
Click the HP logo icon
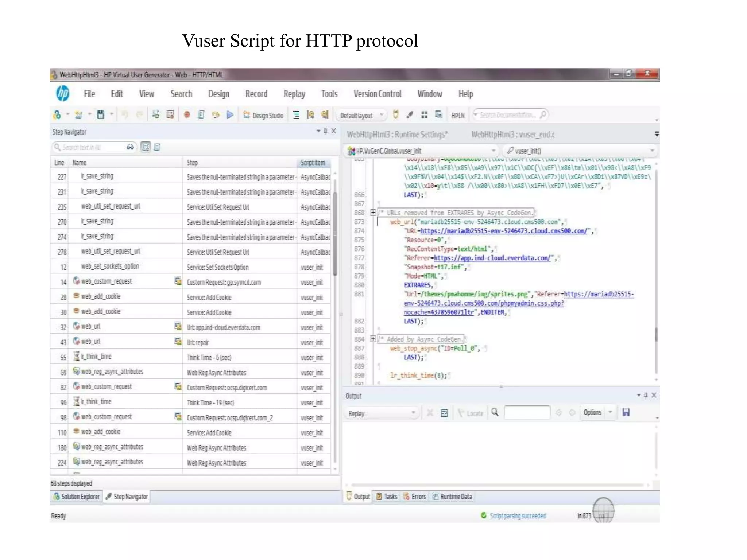point(63,94)
